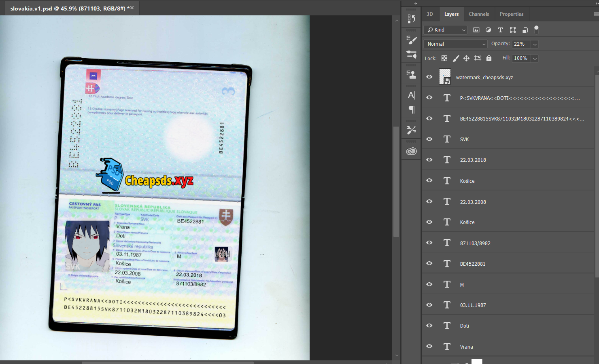Open the Paragraph panel icon

(x=411, y=110)
